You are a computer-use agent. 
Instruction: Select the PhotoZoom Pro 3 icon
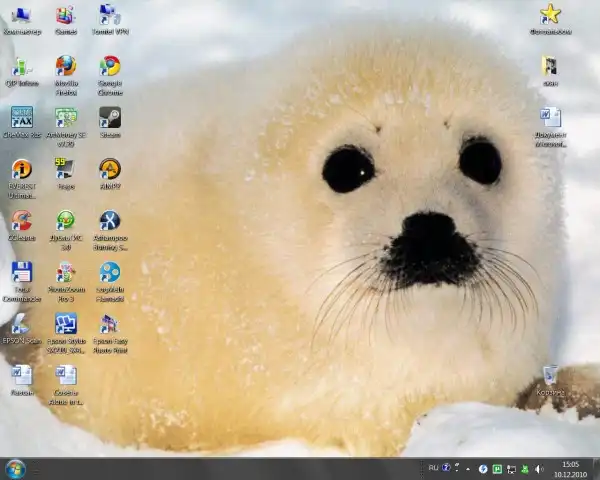pyautogui.click(x=65, y=272)
